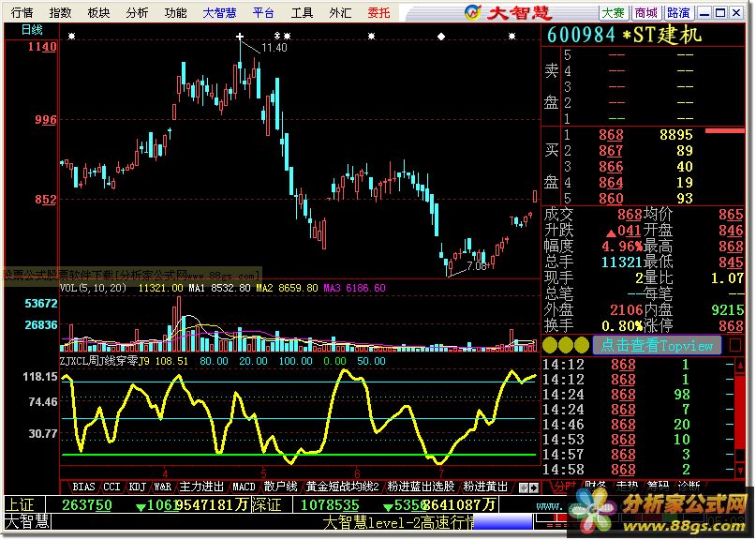Click the star marker above the mid-chart rebound
Viewport: 756px width, 540px height.
click(x=371, y=37)
